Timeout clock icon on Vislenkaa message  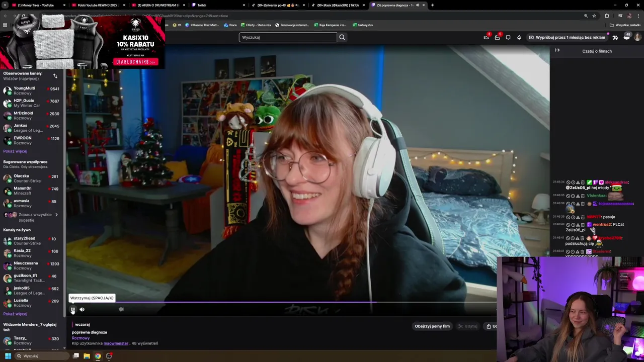573,196
